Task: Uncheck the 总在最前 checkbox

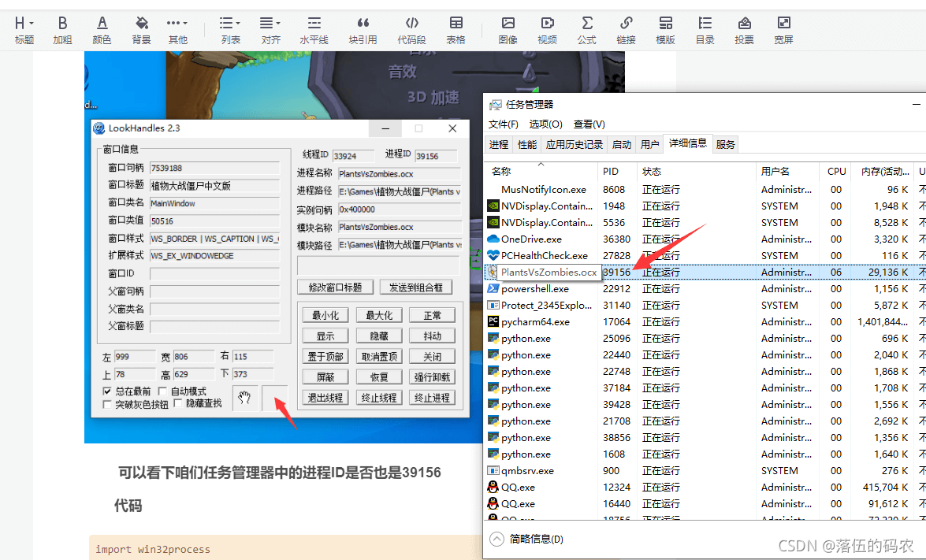Action: click(x=107, y=391)
